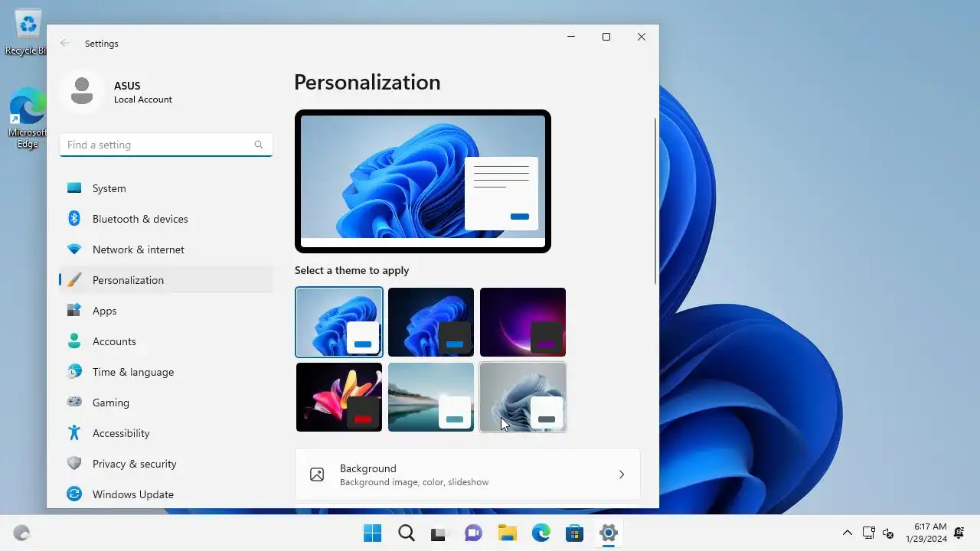Click the search magnifier in Find a setting
This screenshot has height=551, width=980.
coord(259,145)
